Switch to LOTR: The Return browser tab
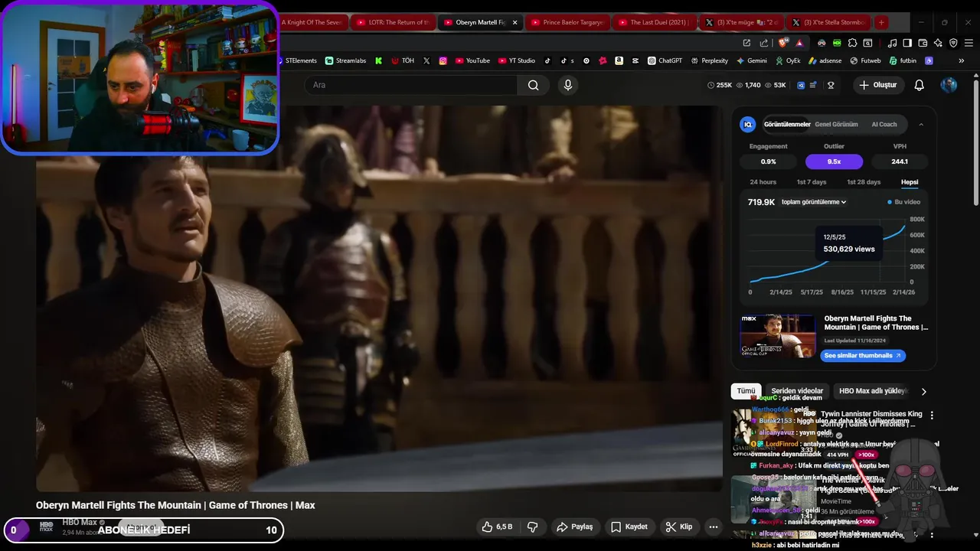Screen dimensions: 980x551 (x=393, y=22)
